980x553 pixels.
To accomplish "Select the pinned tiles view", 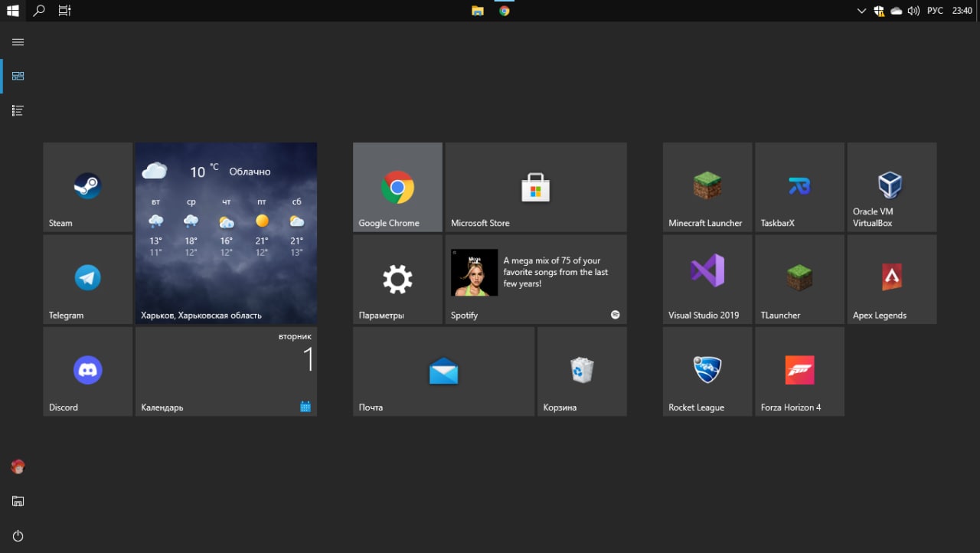I will point(18,76).
